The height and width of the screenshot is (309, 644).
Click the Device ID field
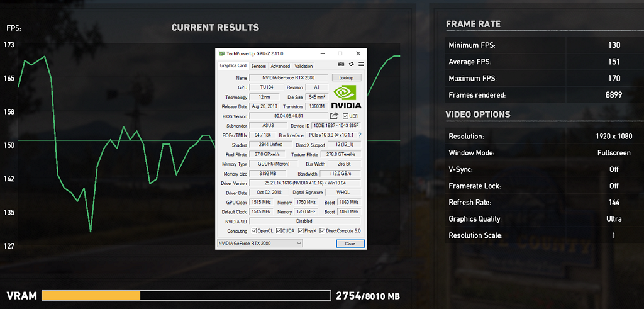click(336, 126)
